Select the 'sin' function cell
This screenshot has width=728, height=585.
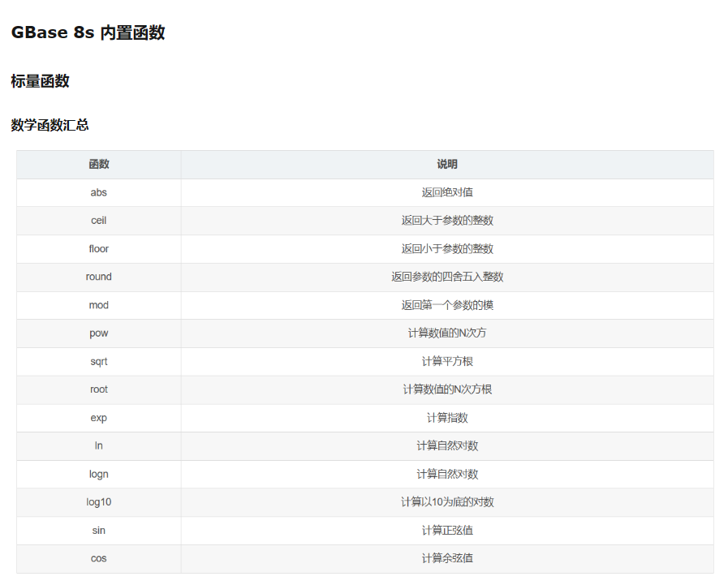click(x=99, y=530)
